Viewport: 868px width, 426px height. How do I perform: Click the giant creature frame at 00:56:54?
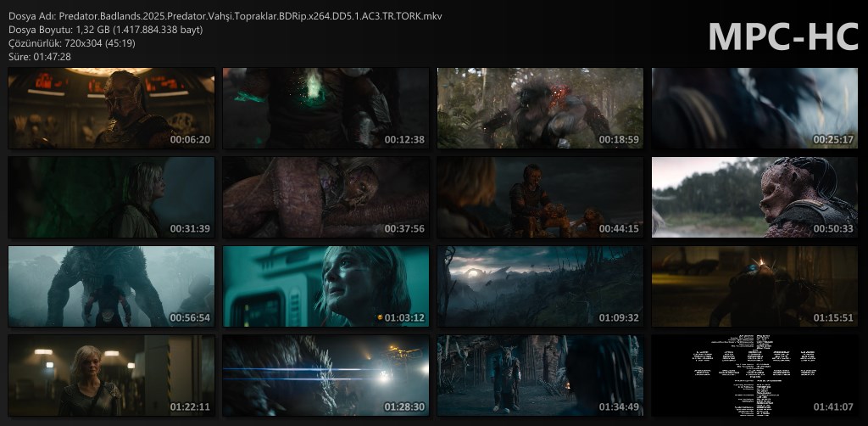111,286
